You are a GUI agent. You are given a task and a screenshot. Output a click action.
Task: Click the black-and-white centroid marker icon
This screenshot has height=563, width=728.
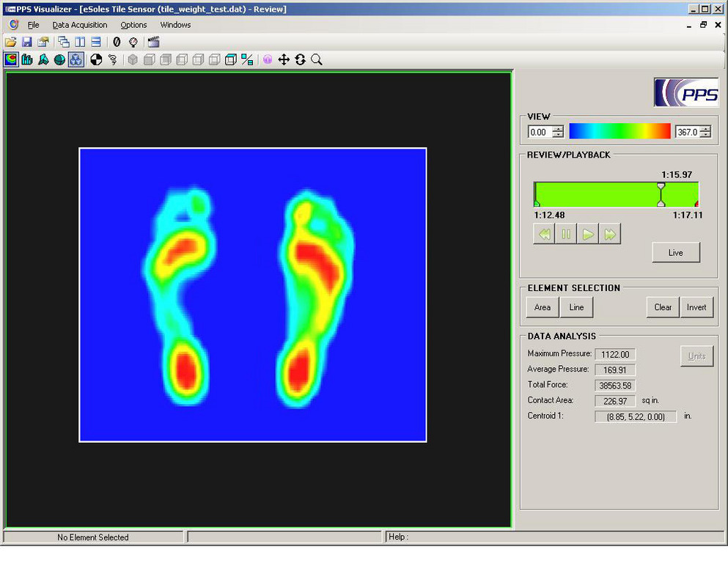tap(96, 60)
